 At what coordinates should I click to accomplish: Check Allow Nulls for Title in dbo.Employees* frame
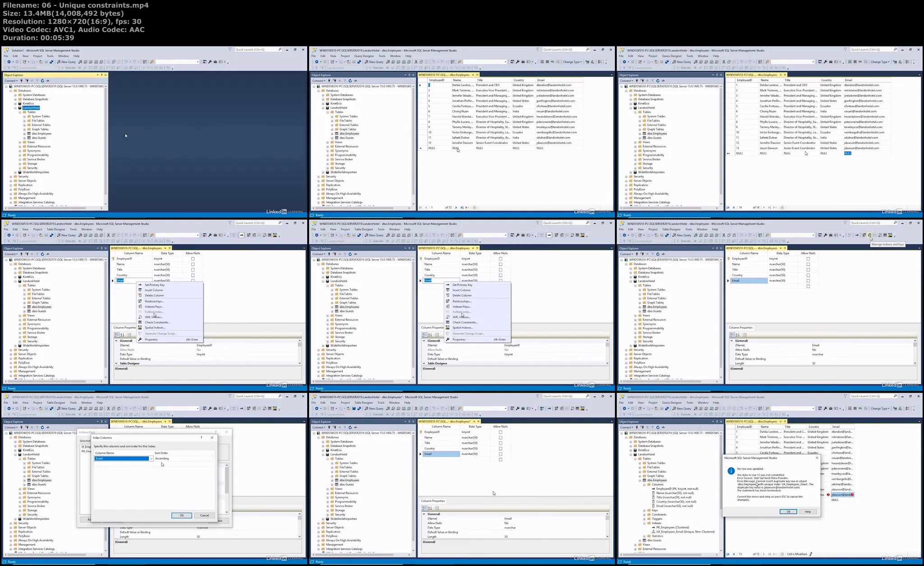(x=500, y=443)
